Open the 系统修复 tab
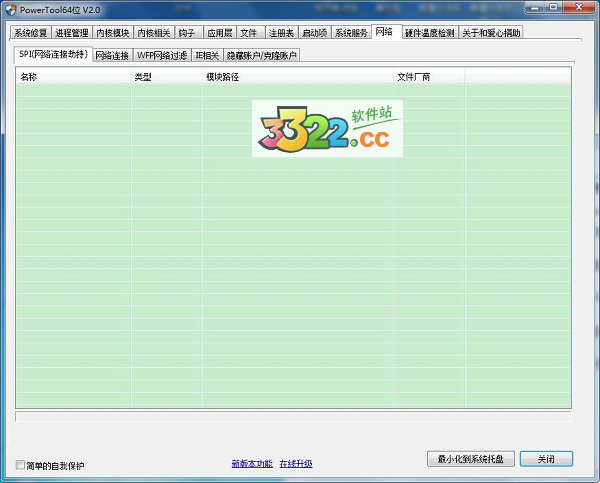The image size is (600, 483). [31, 33]
